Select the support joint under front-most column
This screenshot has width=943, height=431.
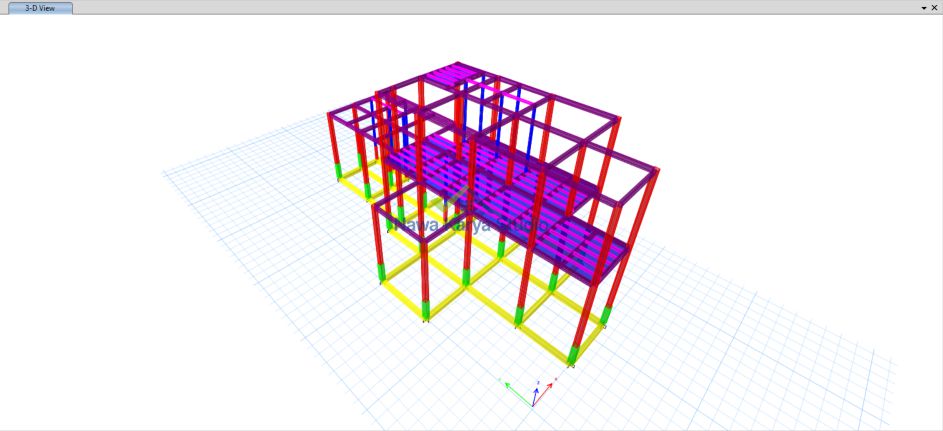[572, 366]
